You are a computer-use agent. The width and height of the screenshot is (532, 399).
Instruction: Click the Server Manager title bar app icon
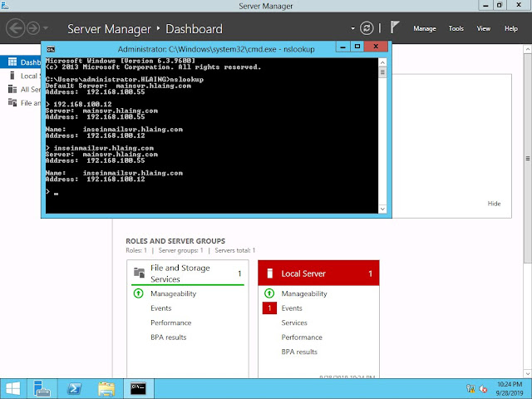[6, 6]
